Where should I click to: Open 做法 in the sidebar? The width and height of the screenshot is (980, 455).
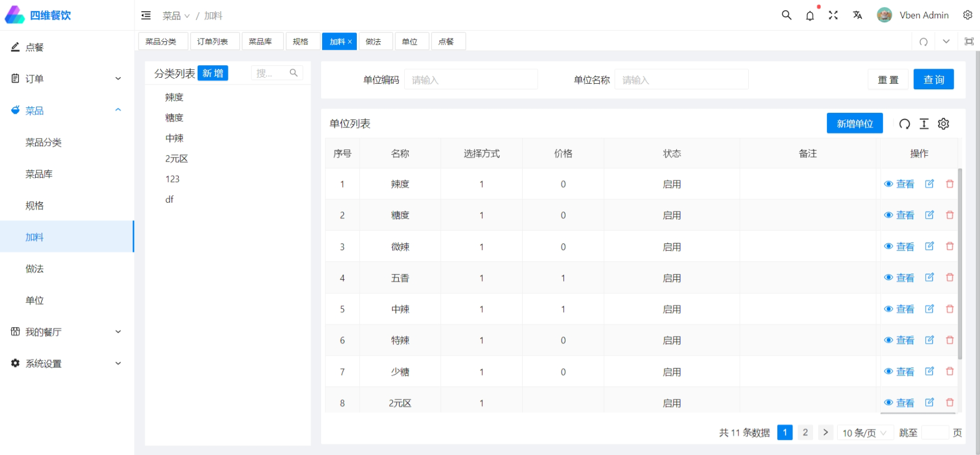click(67, 269)
